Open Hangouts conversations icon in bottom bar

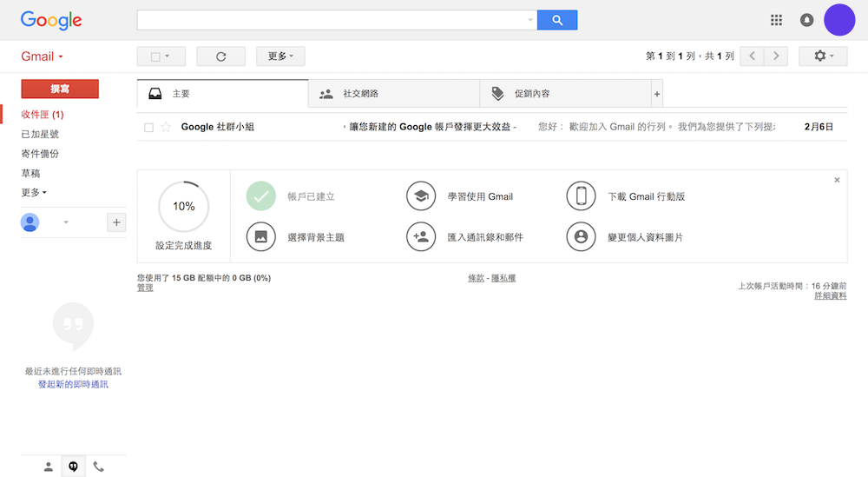pos(74,467)
